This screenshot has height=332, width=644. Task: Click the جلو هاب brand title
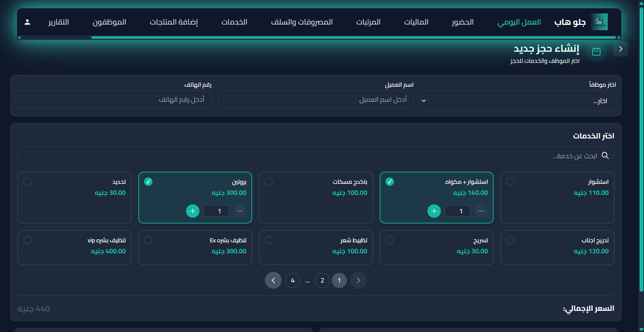coord(570,22)
